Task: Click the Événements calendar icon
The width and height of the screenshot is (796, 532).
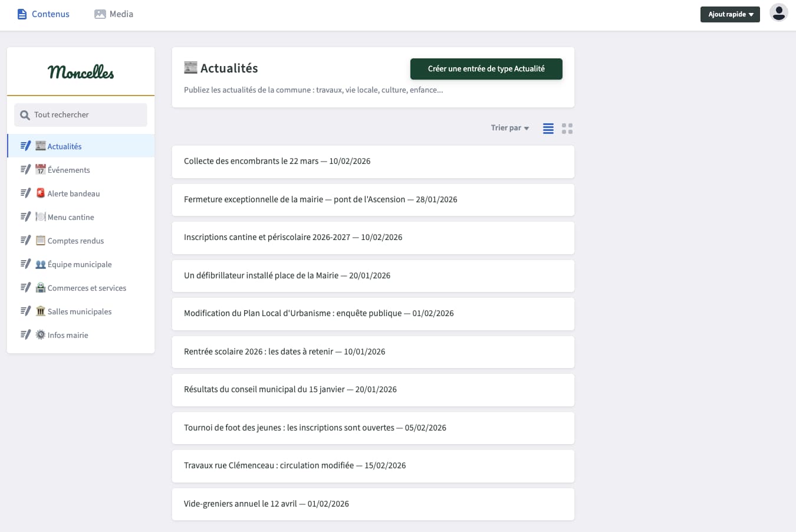Action: (x=40, y=170)
